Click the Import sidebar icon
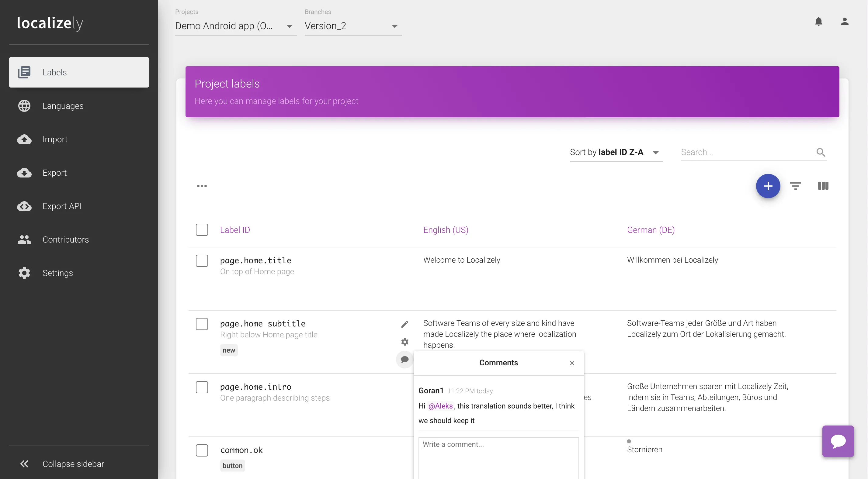 point(24,139)
